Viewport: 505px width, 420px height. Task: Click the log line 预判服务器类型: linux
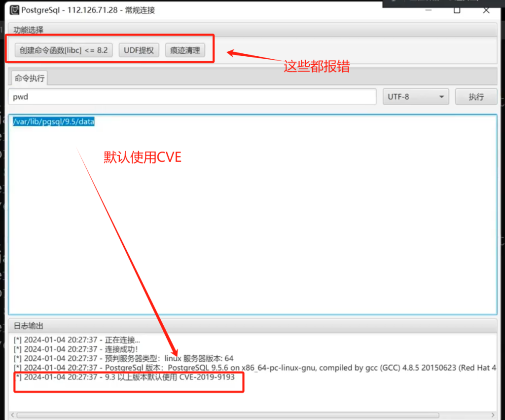(123, 358)
